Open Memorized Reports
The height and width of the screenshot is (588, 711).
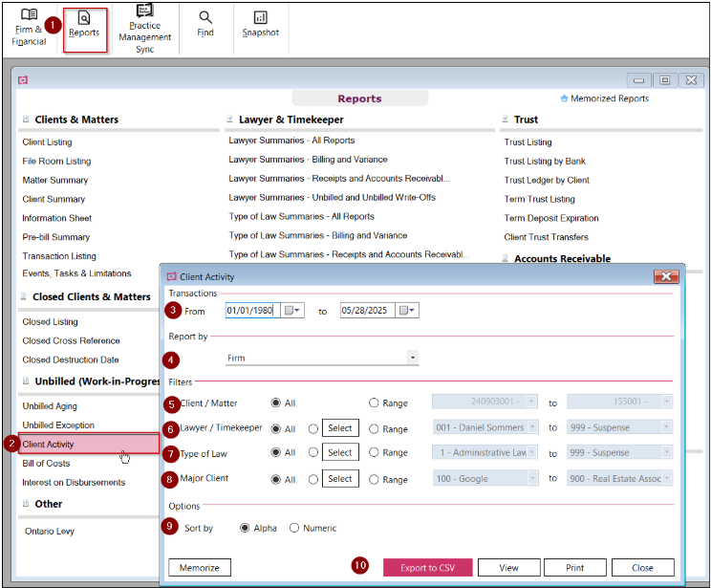coord(604,98)
